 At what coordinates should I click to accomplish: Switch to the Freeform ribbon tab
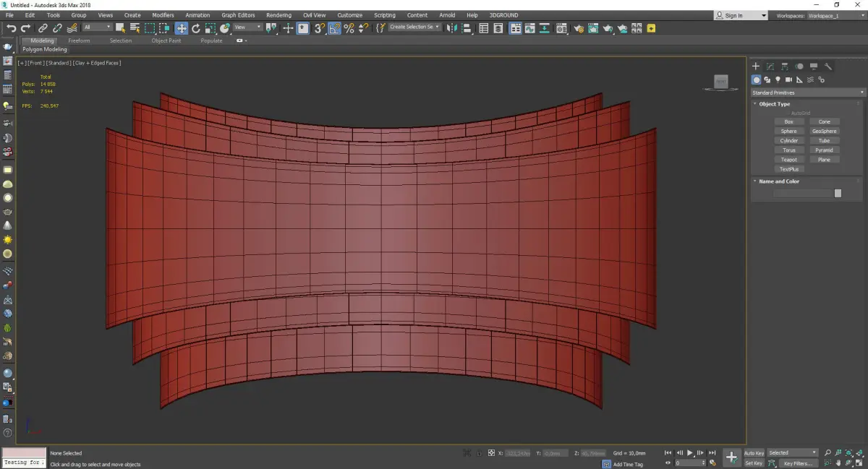tap(79, 40)
